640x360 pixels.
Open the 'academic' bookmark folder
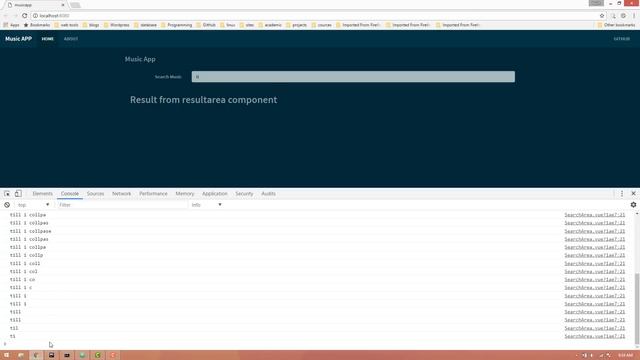coord(270,25)
